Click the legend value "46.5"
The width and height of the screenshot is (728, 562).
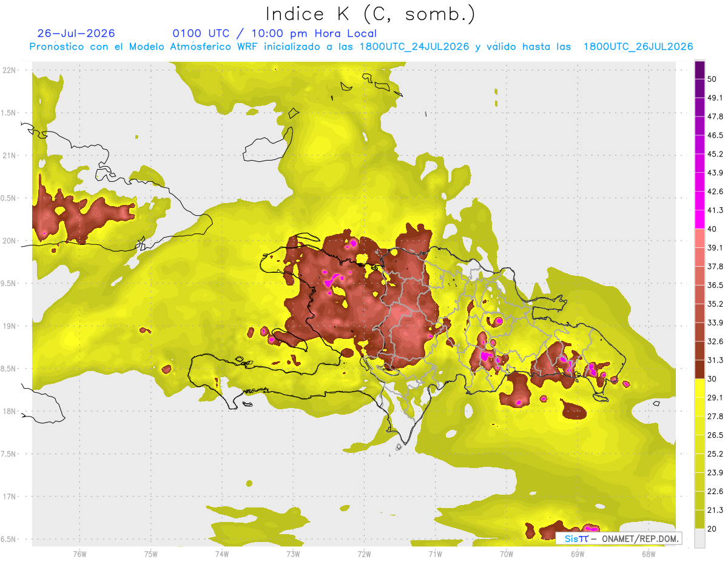715,135
